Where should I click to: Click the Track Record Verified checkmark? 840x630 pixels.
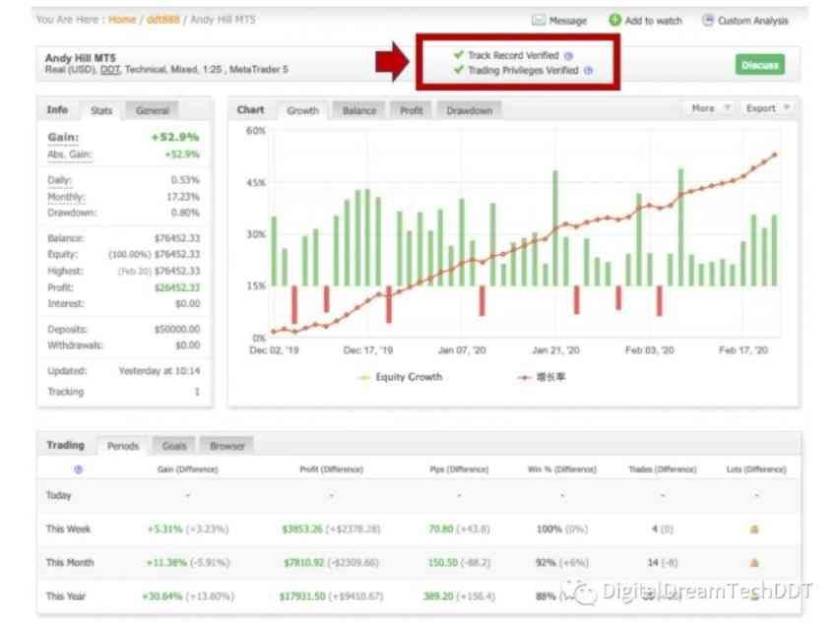tap(459, 55)
